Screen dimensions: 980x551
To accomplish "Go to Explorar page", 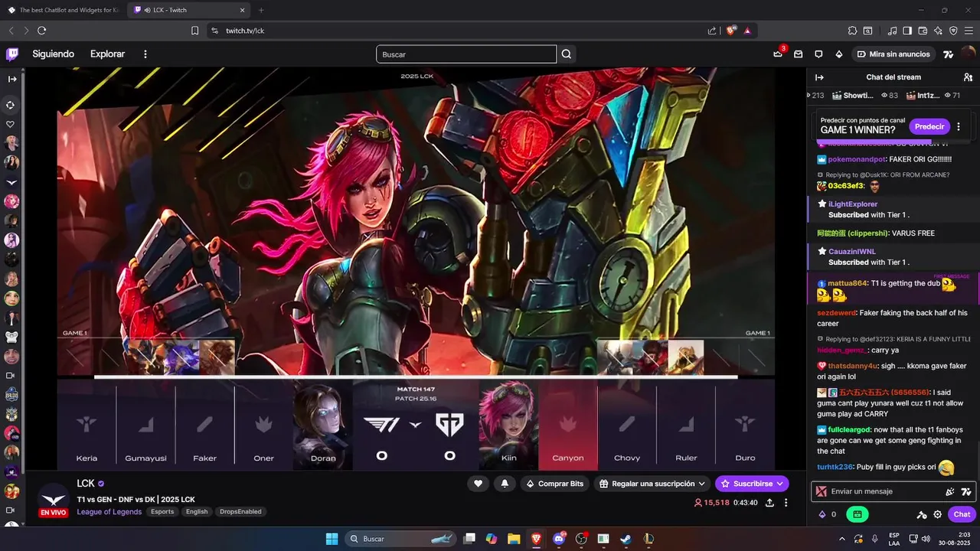I will (107, 54).
